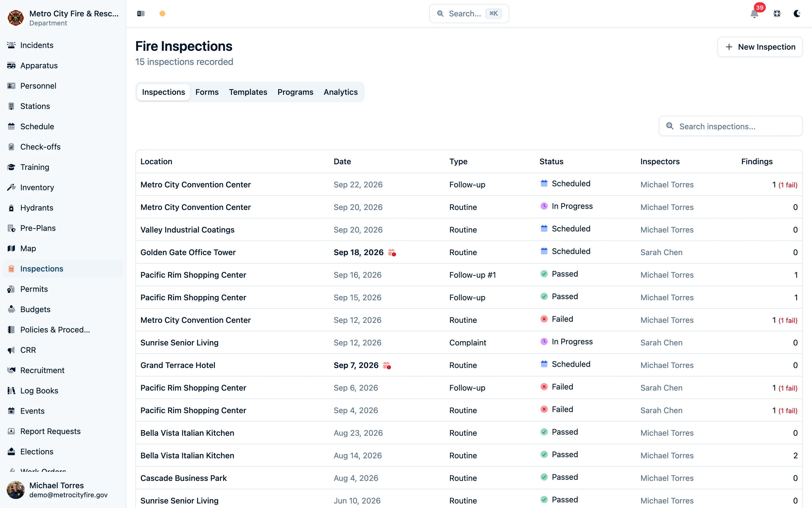
Task: Toggle the sidebar panel icon
Action: pyautogui.click(x=141, y=14)
